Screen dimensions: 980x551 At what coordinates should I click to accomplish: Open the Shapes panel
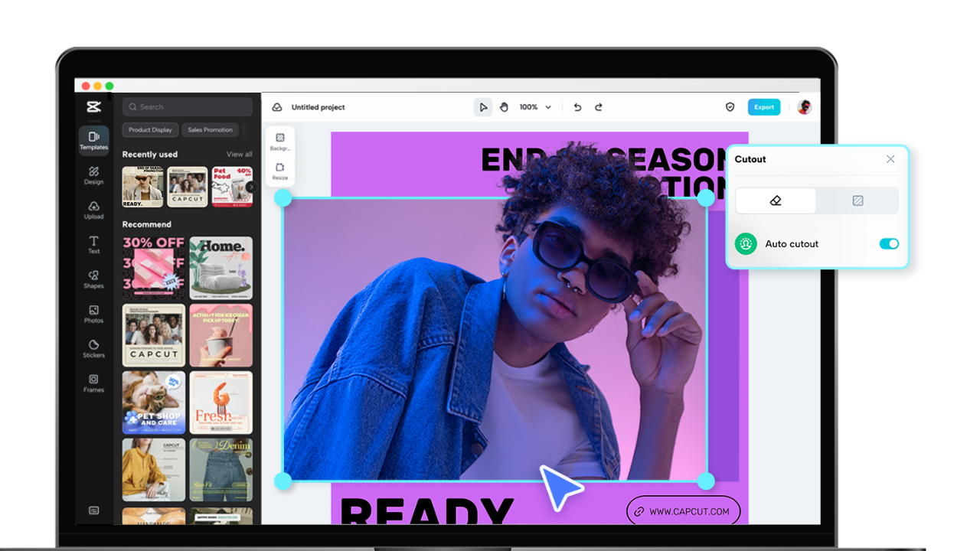(x=93, y=279)
